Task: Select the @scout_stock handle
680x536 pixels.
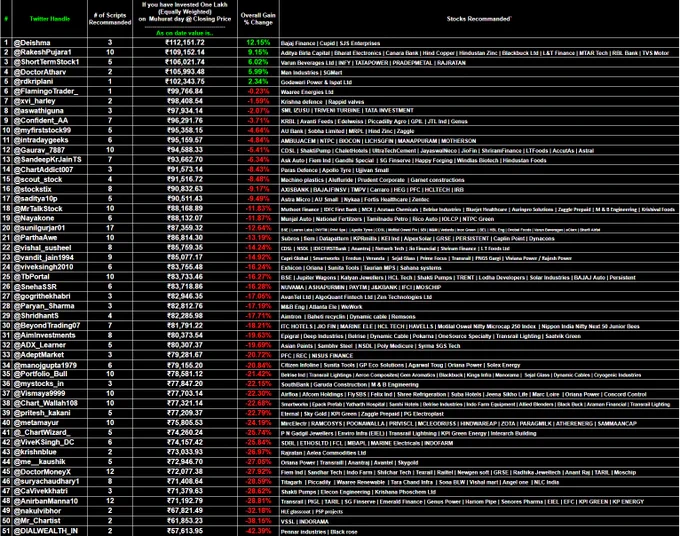Action: tap(38, 179)
